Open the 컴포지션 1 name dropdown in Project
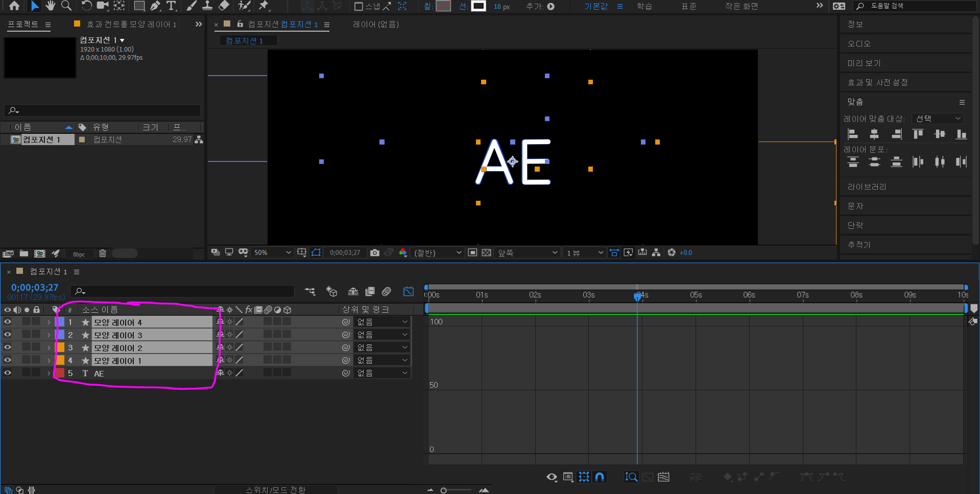The image size is (980, 494). tap(102, 40)
